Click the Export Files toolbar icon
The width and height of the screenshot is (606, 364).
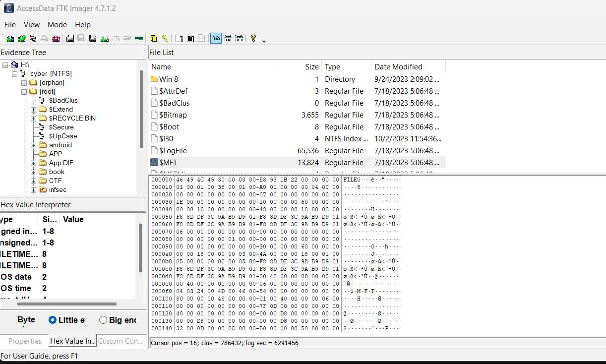coord(179,39)
